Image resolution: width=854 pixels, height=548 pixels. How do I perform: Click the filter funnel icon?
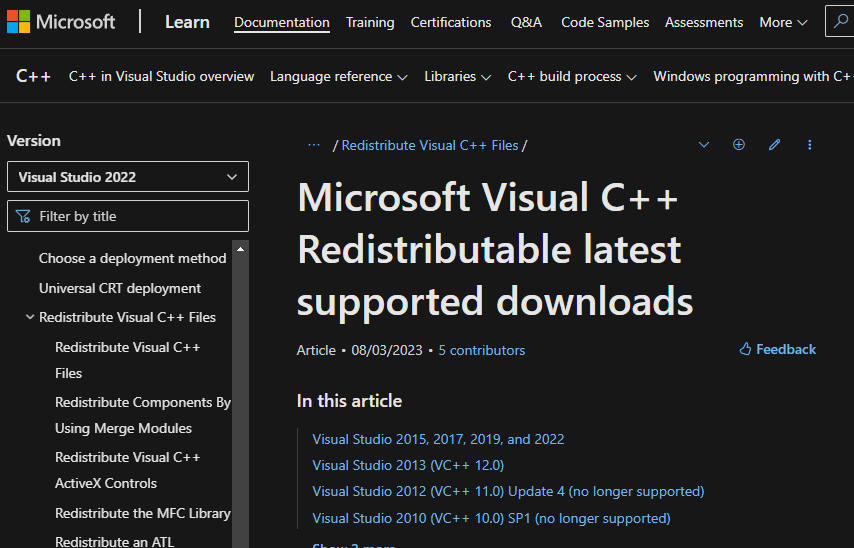pyautogui.click(x=24, y=216)
